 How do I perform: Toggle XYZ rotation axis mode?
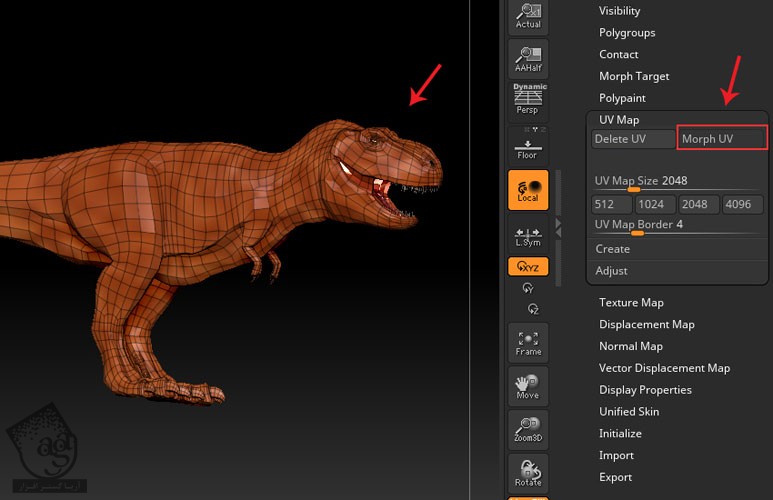point(528,267)
